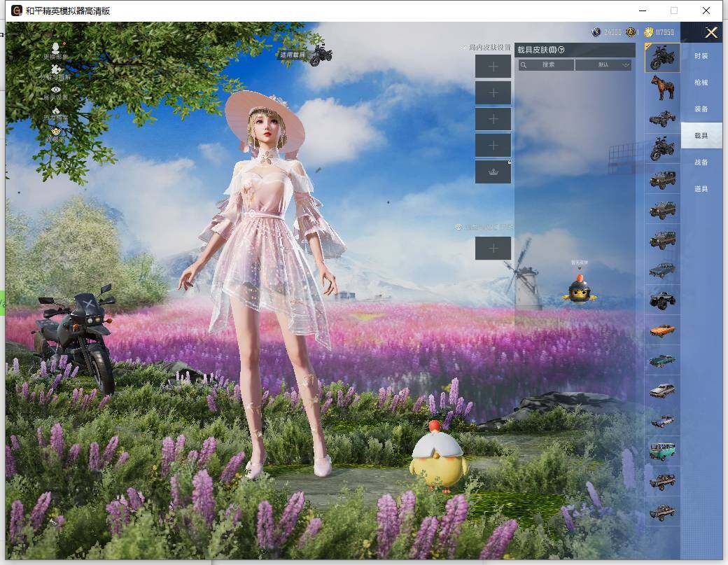The image size is (728, 565).
Task: Switch to the 时装 tab
Action: pos(701,56)
